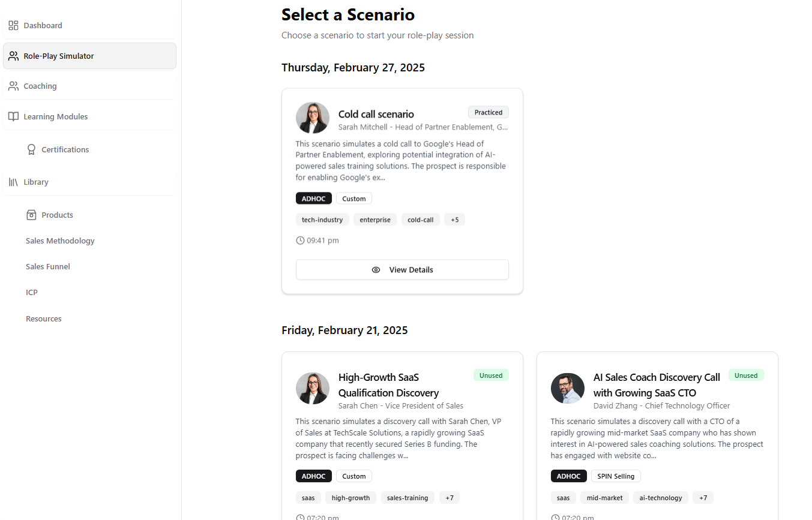Click the eye icon on View Details
The width and height of the screenshot is (812, 520).
376,270
